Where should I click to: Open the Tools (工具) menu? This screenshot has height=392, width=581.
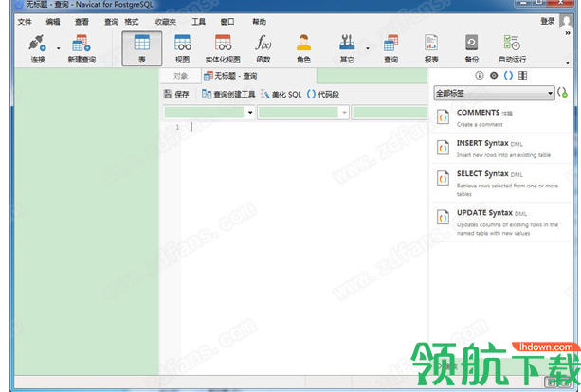tap(199, 22)
